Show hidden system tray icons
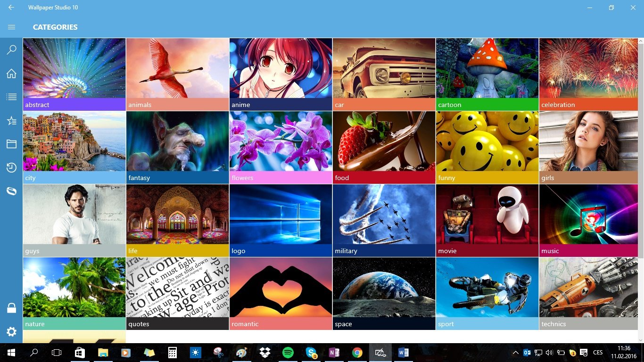Image resolution: width=644 pixels, height=362 pixels. click(x=516, y=353)
